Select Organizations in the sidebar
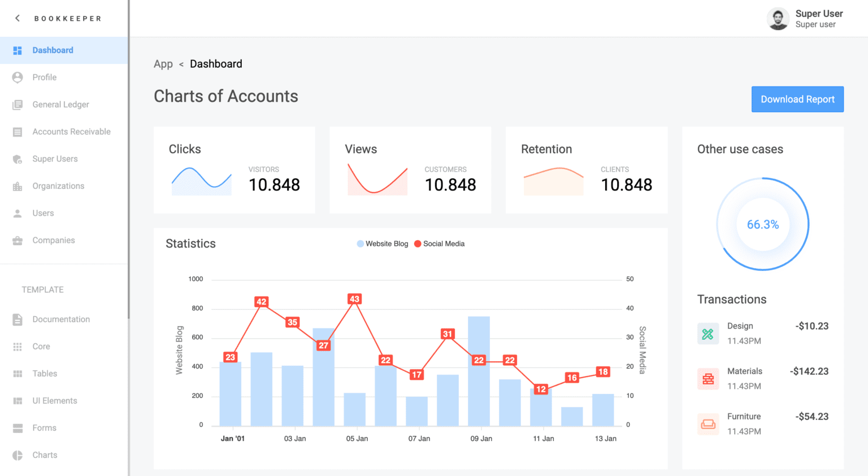This screenshot has width=868, height=476. [64, 186]
